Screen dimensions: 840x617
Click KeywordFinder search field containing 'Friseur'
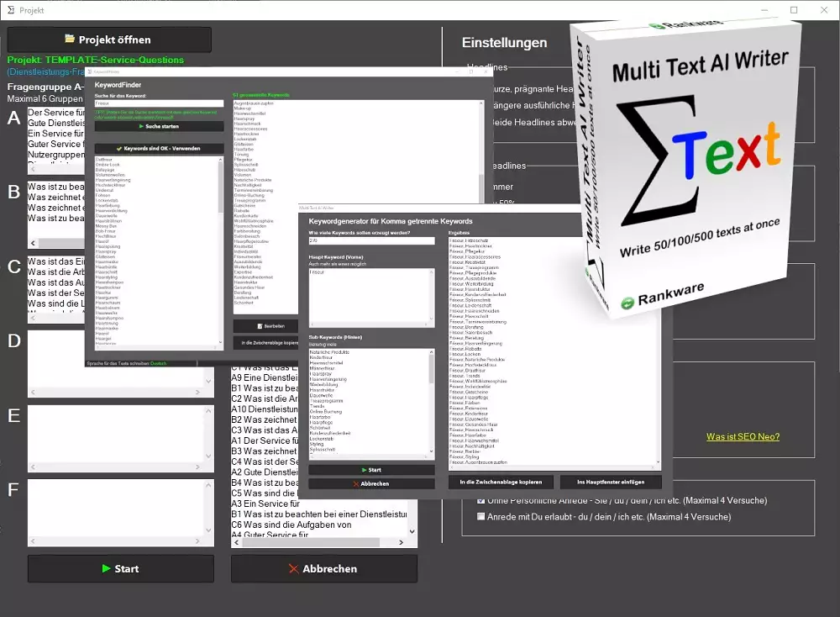(159, 103)
